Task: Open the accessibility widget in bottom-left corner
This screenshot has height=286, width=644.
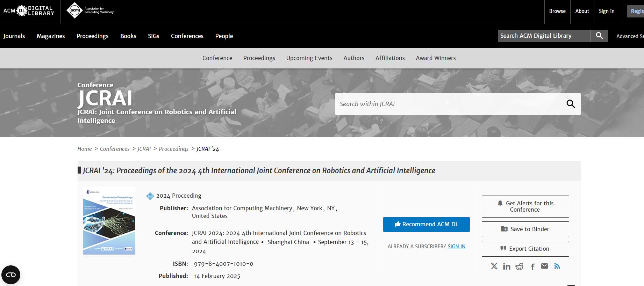Action: 11,275
